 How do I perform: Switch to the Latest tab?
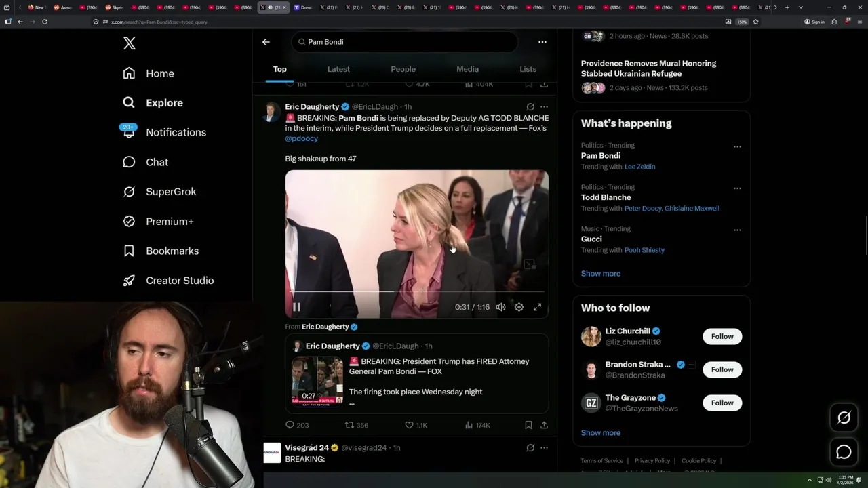point(338,69)
